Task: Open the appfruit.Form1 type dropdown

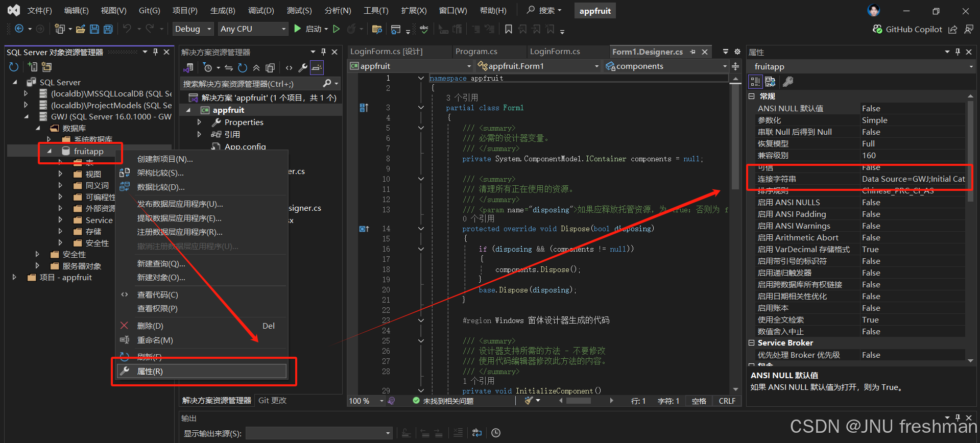Action: point(538,66)
